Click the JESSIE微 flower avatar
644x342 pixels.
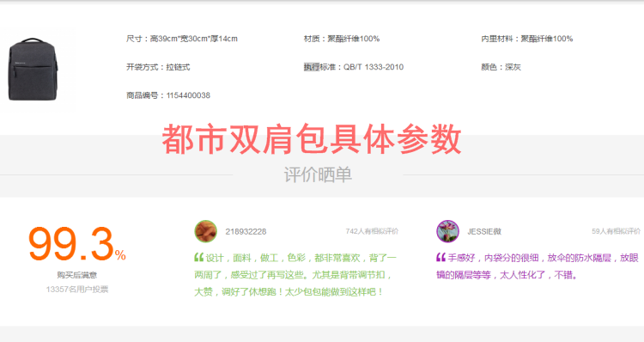tap(447, 231)
